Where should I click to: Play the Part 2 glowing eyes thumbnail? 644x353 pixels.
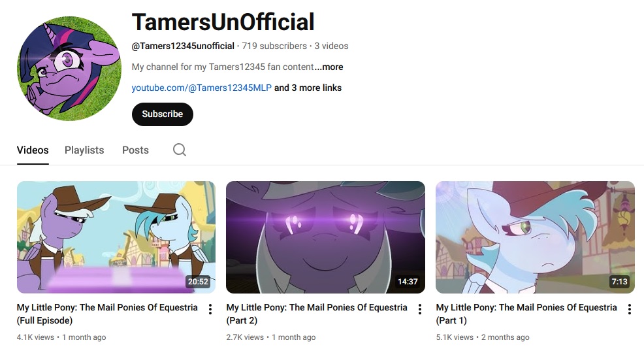tap(326, 237)
